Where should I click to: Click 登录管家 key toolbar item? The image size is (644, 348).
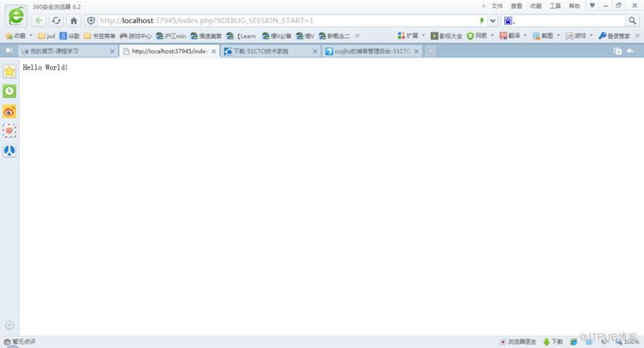[x=614, y=36]
